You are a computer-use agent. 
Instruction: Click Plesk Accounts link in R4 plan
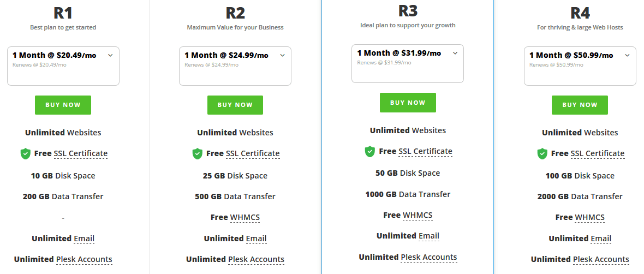coord(601,260)
